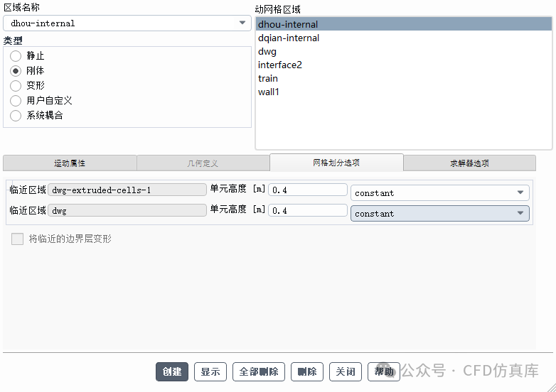The height and width of the screenshot is (392, 556).
Task: Select interface2 in 动网格区域 list
Action: click(404, 65)
